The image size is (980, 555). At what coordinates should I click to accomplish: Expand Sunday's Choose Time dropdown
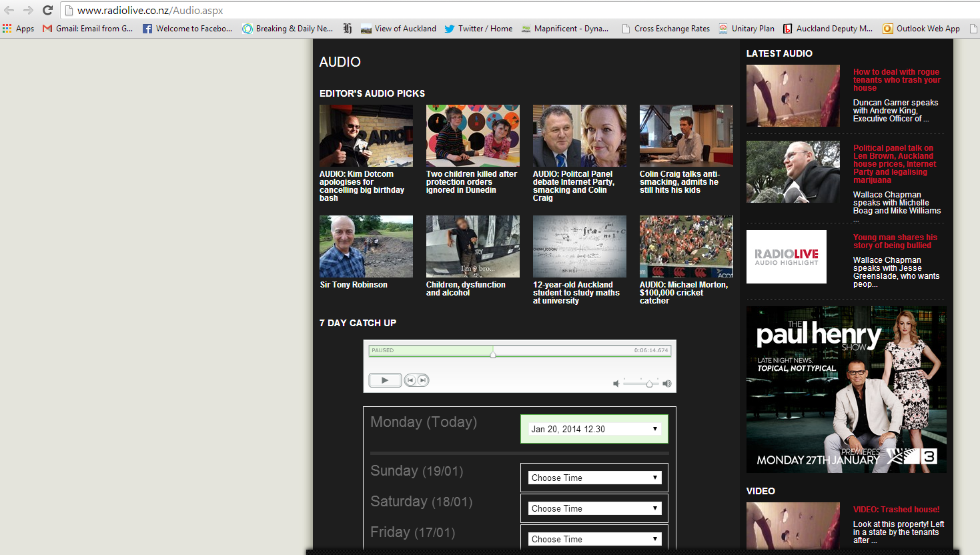click(594, 478)
